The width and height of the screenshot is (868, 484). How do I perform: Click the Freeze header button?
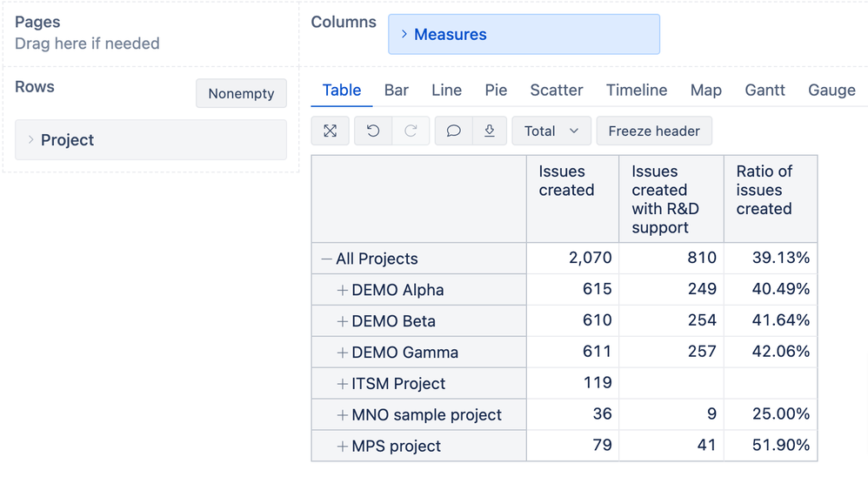(x=654, y=131)
